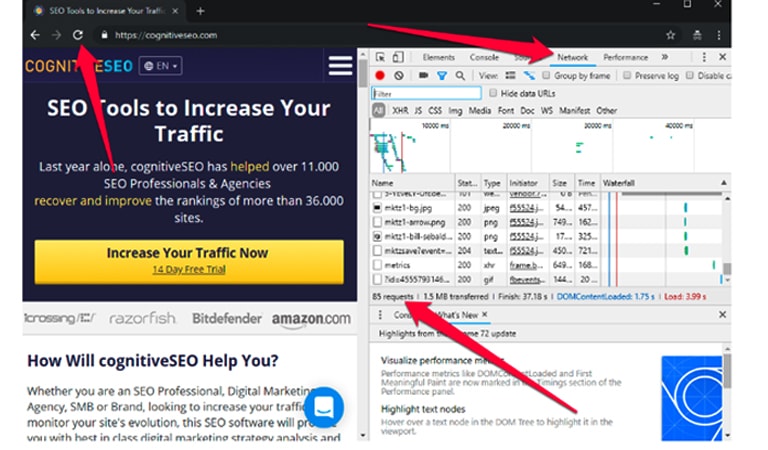
Task: Open the drawer three-dot menu
Action: 380,315
